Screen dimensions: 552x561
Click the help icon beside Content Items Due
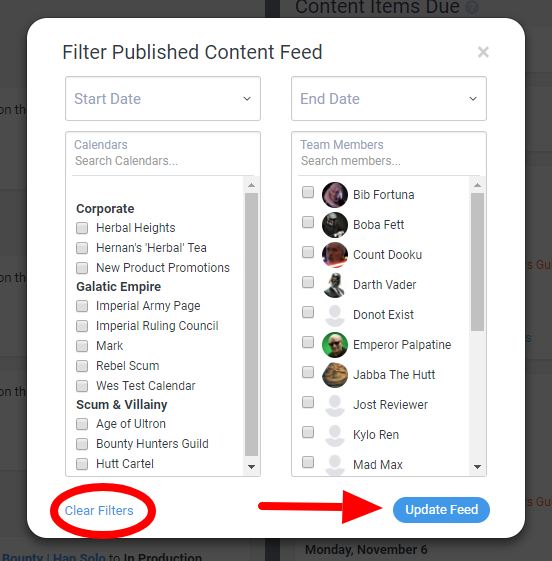tap(472, 7)
